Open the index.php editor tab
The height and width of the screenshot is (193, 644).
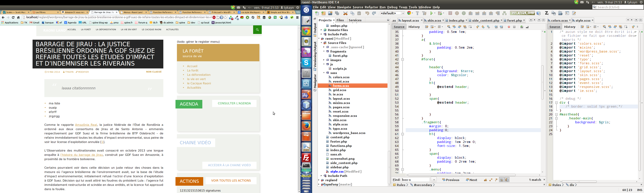tap(456, 21)
